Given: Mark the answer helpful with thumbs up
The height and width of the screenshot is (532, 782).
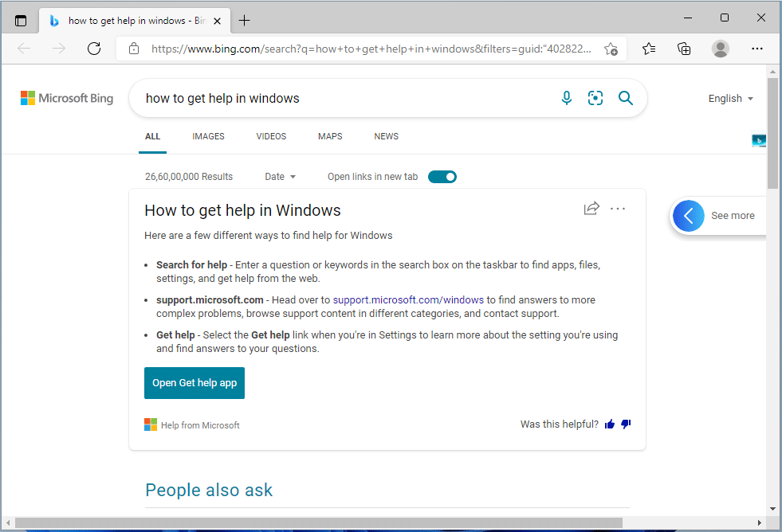Looking at the screenshot, I should pos(609,424).
